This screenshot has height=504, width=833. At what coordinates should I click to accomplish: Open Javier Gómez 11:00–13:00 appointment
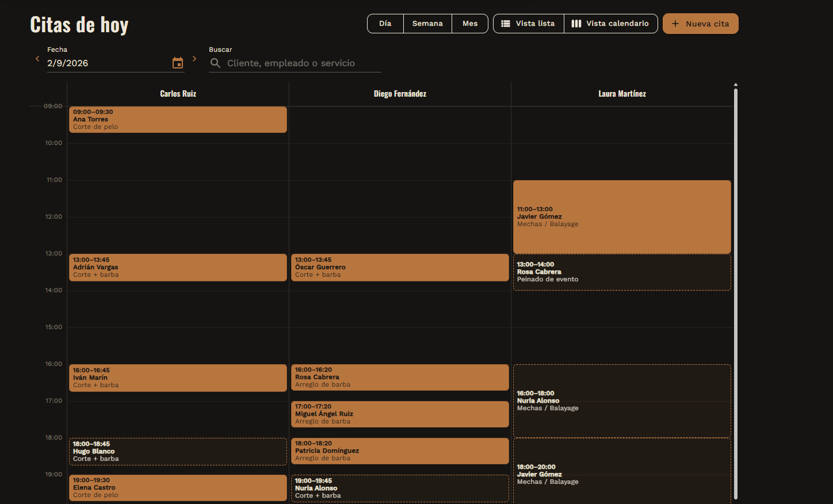point(622,217)
